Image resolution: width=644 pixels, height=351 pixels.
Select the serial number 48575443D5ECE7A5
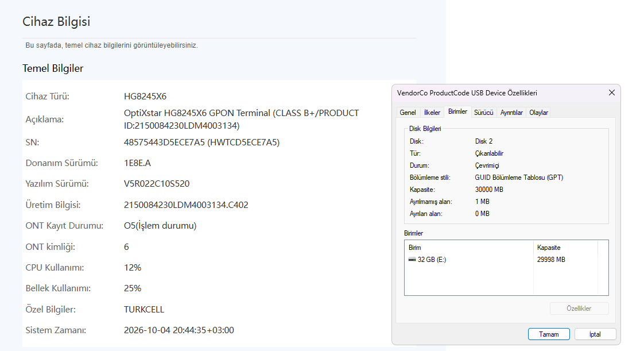164,142
